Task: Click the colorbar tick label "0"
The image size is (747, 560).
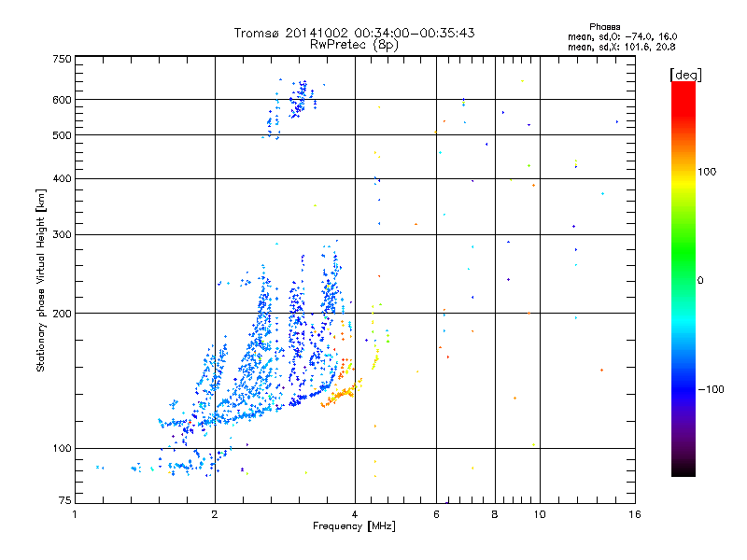Action: tap(700, 281)
